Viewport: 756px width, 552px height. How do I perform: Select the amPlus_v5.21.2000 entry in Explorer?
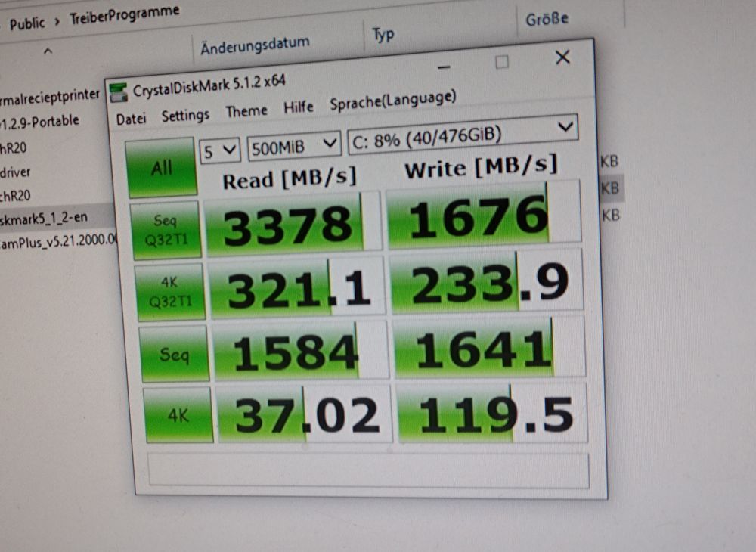pyautogui.click(x=58, y=240)
